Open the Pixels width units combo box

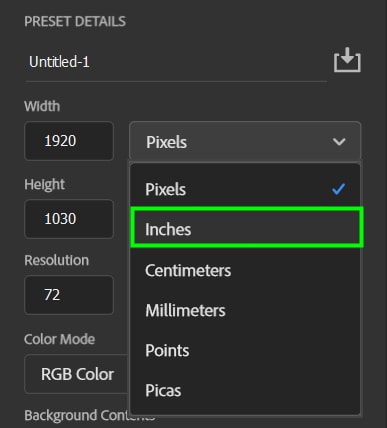[245, 141]
